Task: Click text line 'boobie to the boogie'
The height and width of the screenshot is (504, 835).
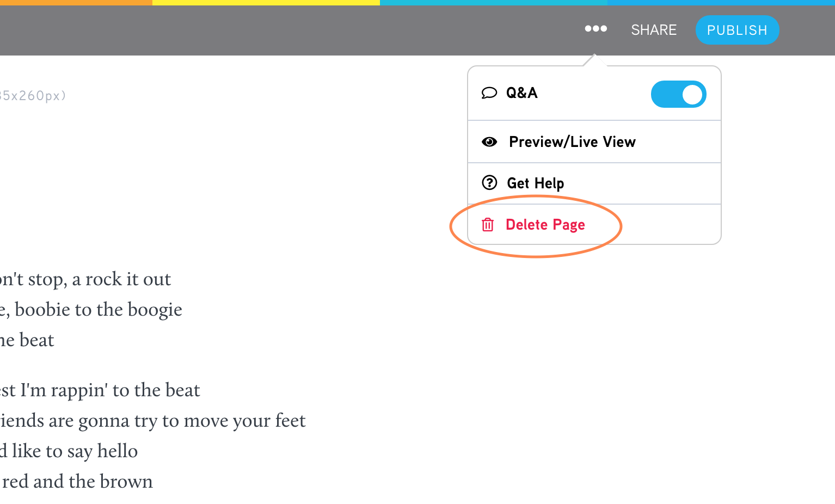Action: click(91, 310)
